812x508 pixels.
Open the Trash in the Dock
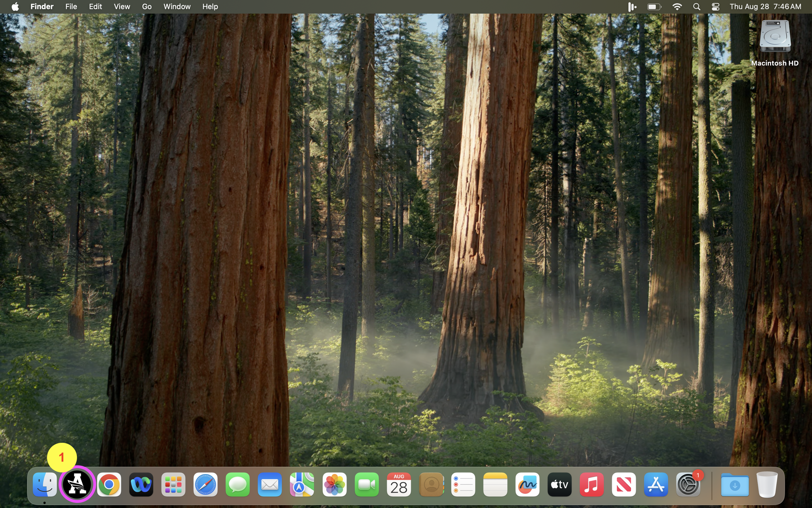(767, 485)
